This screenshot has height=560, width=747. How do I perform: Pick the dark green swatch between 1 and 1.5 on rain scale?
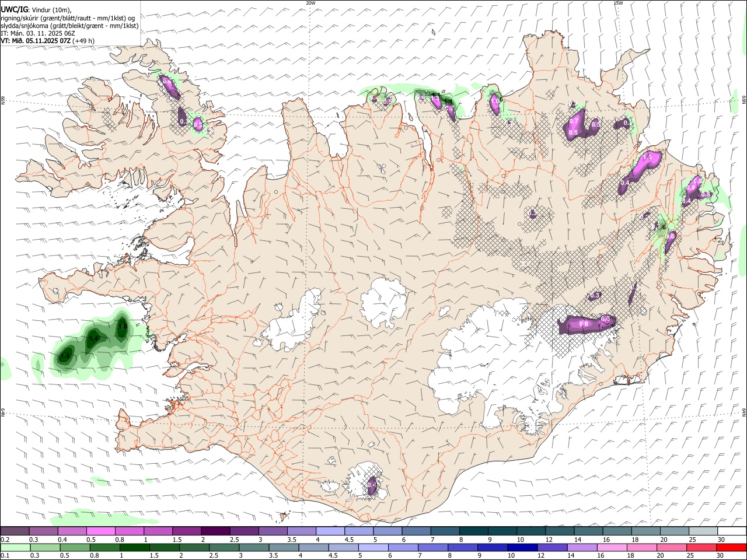pyautogui.click(x=134, y=548)
